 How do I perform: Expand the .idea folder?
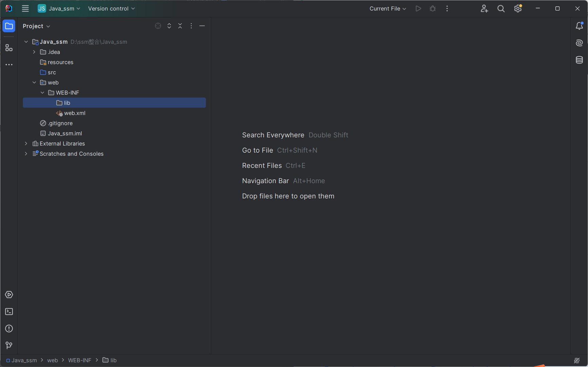[x=34, y=52]
